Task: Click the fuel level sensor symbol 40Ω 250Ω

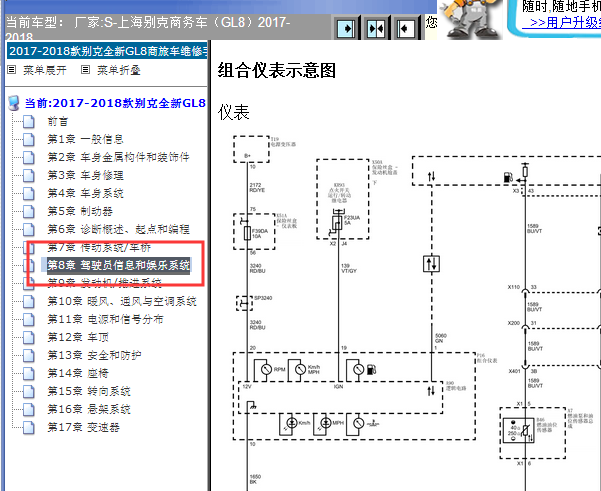Action: 519,430
